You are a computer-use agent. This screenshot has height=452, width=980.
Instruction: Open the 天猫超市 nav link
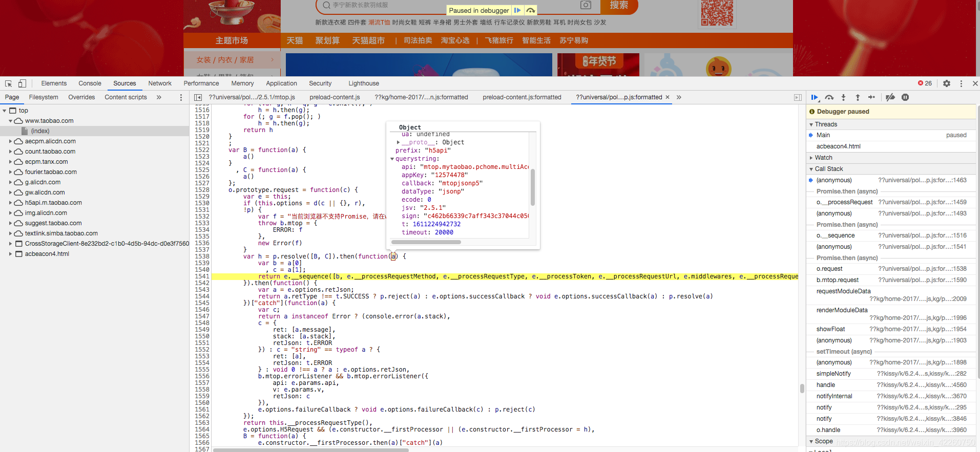pyautogui.click(x=368, y=40)
